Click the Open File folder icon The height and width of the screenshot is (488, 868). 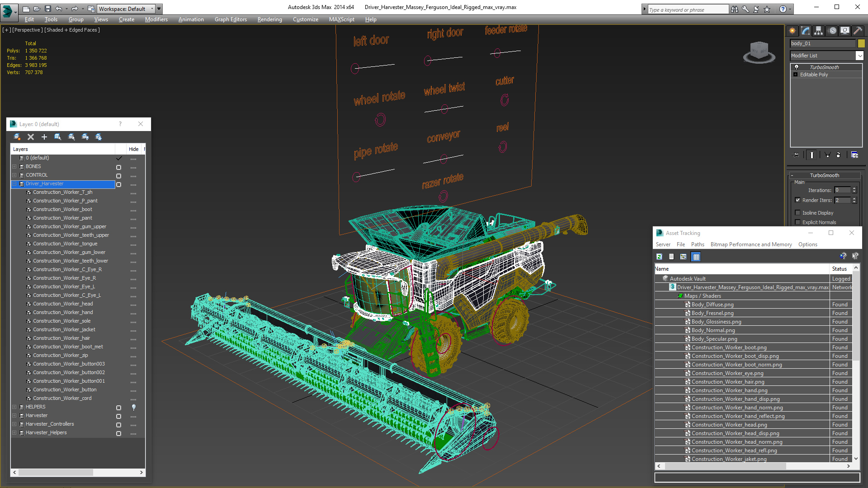pyautogui.click(x=37, y=9)
